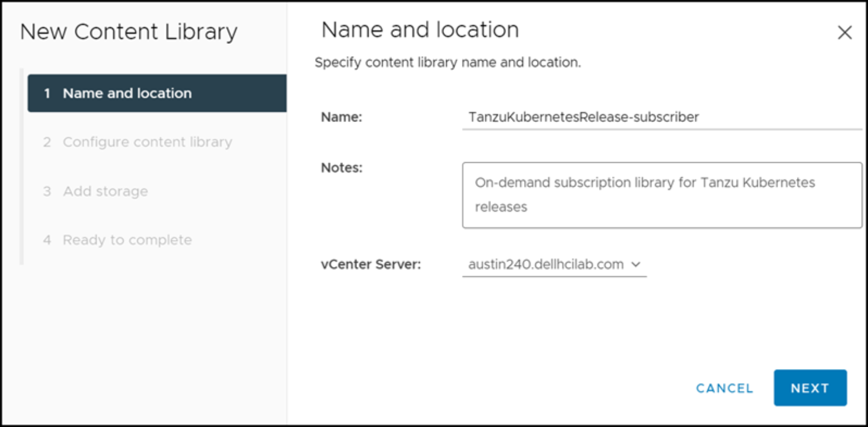
Task: Click inside the Notes text area
Action: click(662, 195)
